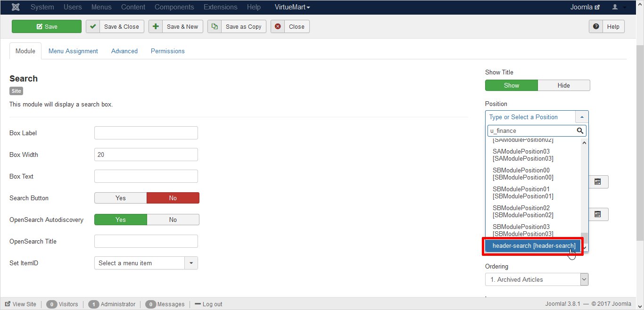
Task: Click the red Close icon in toolbar
Action: 278,26
